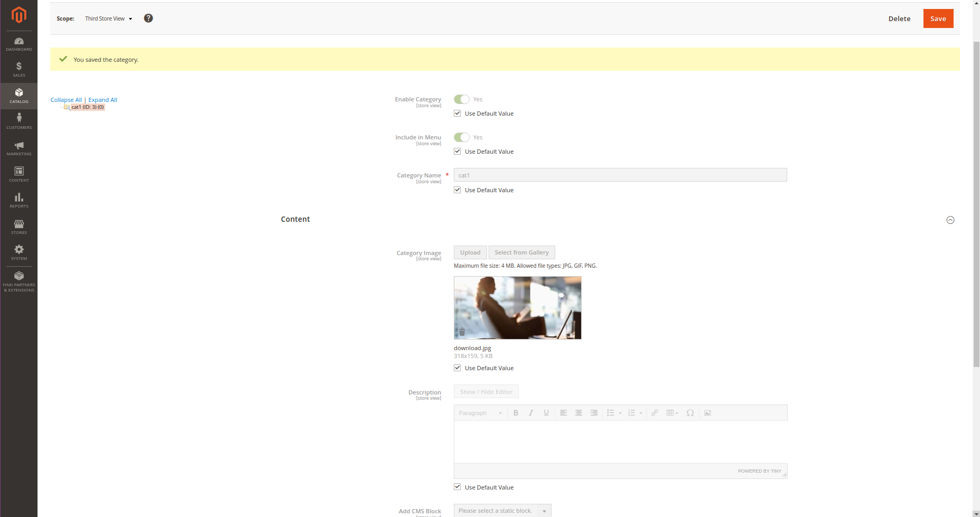Uncheck Use Default Value for Description
980x517 pixels.
click(458, 487)
